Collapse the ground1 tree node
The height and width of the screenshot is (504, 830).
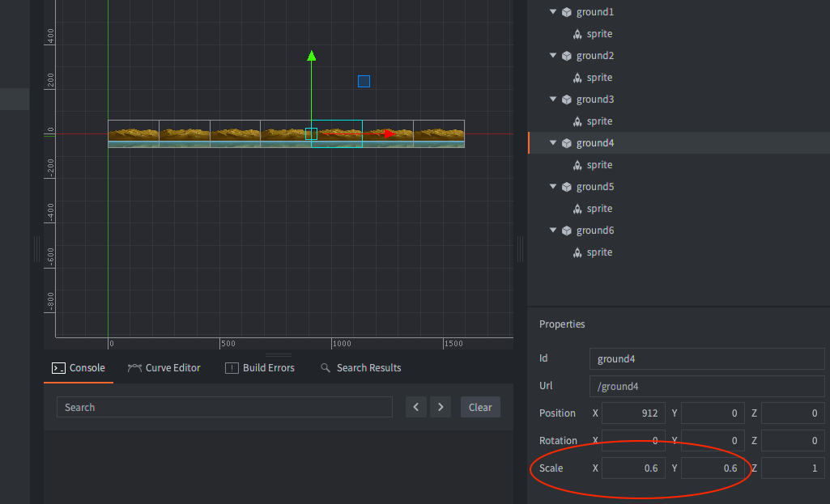coord(553,12)
